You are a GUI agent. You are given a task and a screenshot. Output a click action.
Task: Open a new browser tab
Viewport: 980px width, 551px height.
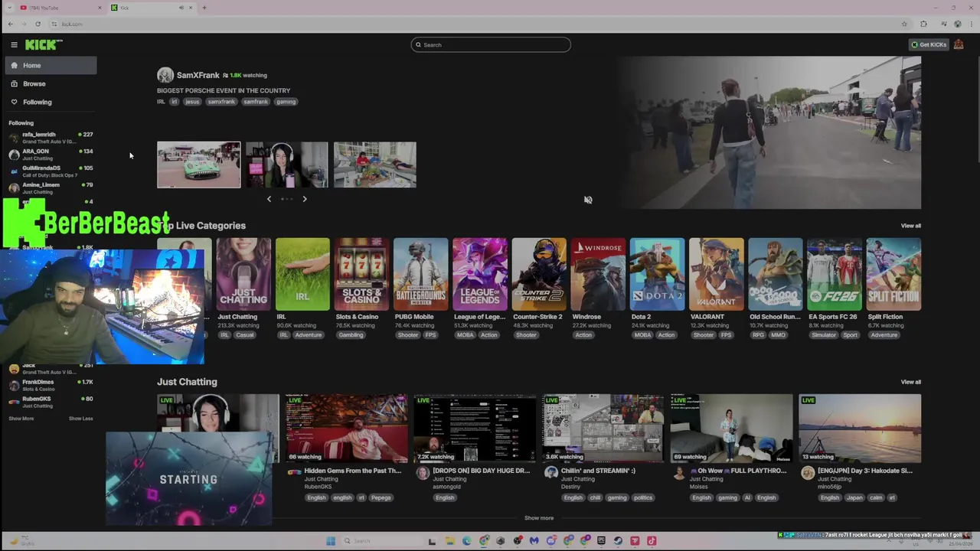pyautogui.click(x=204, y=8)
